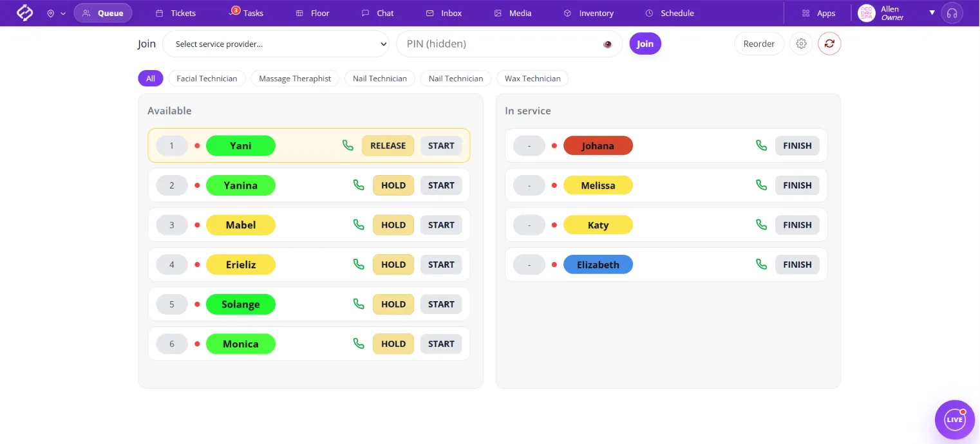Viewport: 980px width, 444px height.
Task: Click the phone icon in Katy's row
Action: pos(761,225)
